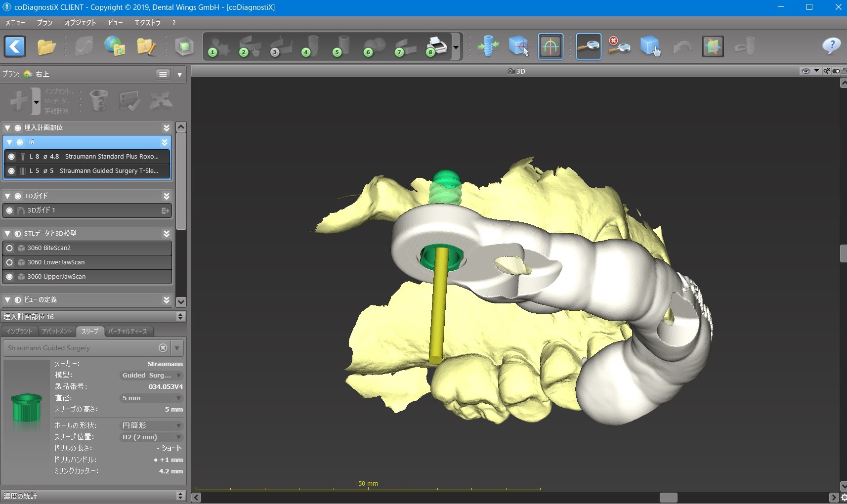Select workflow step 1 icon

[218, 47]
